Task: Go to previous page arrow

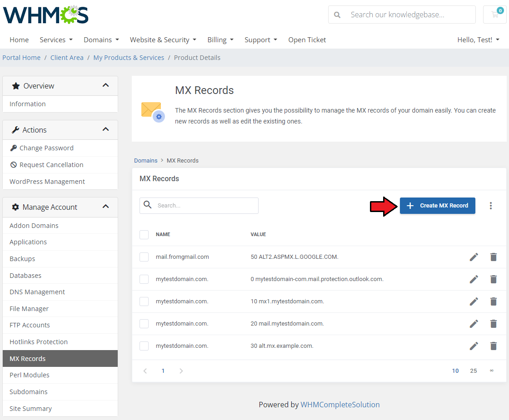Action: pyautogui.click(x=145, y=371)
